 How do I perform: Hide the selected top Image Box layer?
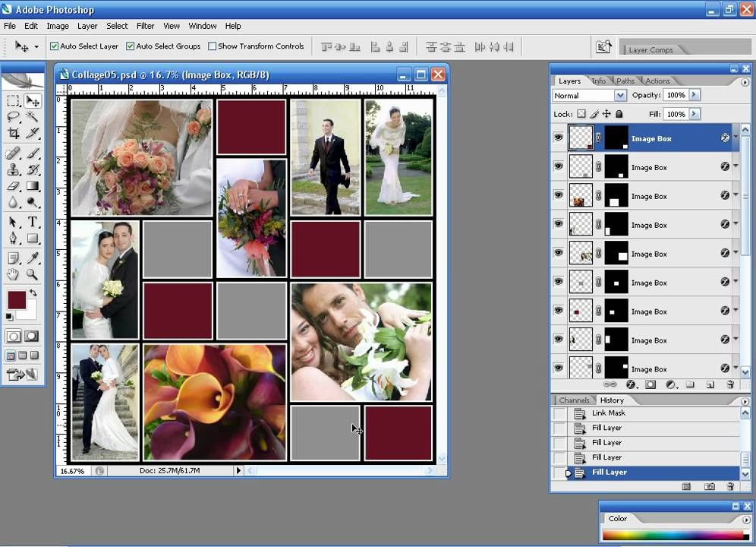click(x=559, y=138)
